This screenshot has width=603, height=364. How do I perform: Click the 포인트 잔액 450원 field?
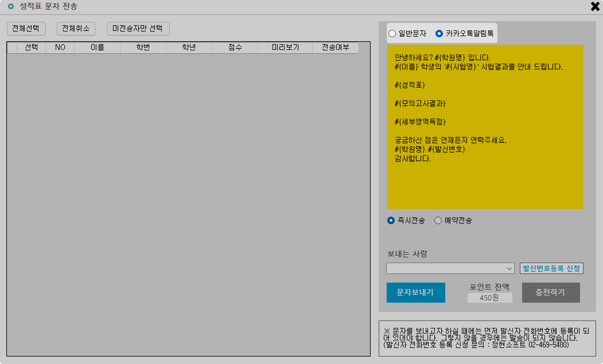coord(490,298)
